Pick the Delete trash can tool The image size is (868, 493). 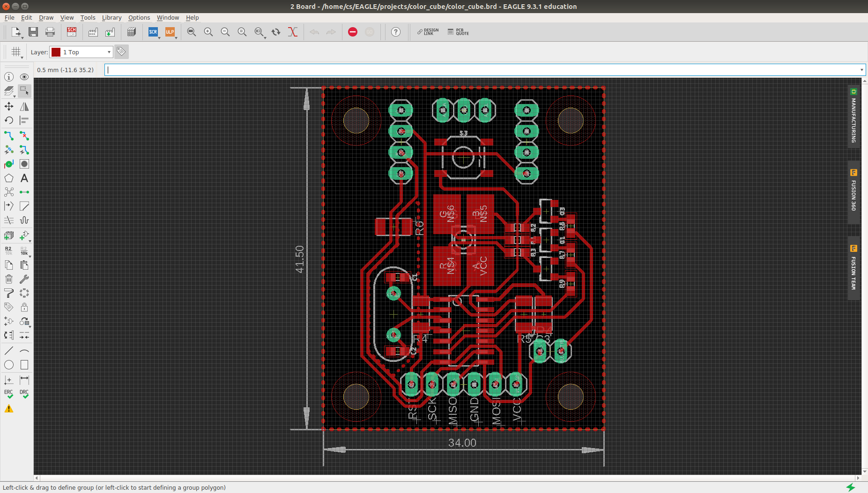[9, 280]
